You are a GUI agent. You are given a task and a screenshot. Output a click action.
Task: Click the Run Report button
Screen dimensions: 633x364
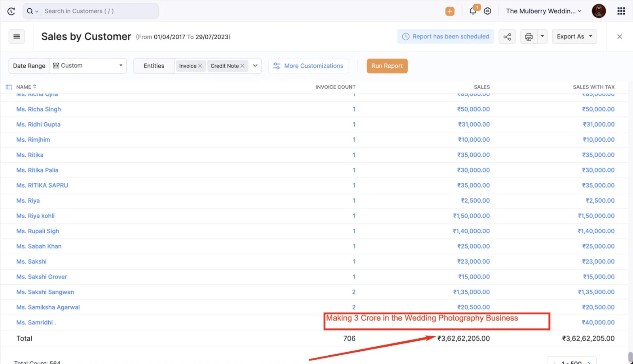click(x=387, y=66)
